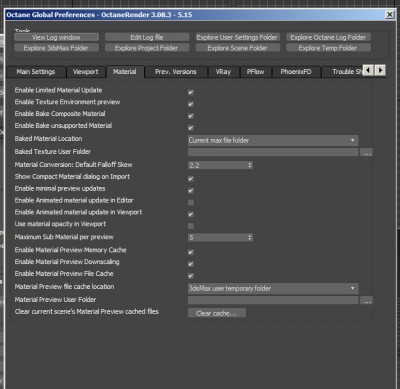Enable Animated material update in Editor

(191, 202)
